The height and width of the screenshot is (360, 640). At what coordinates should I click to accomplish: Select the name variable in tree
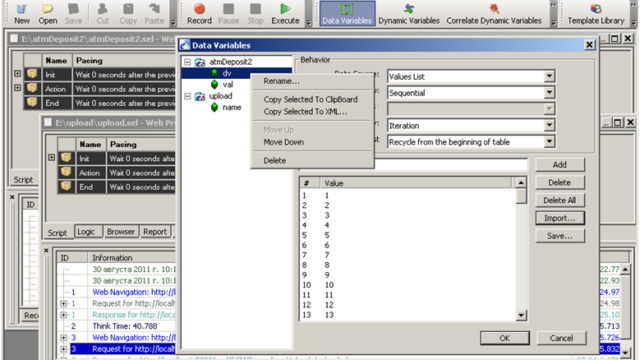(232, 107)
